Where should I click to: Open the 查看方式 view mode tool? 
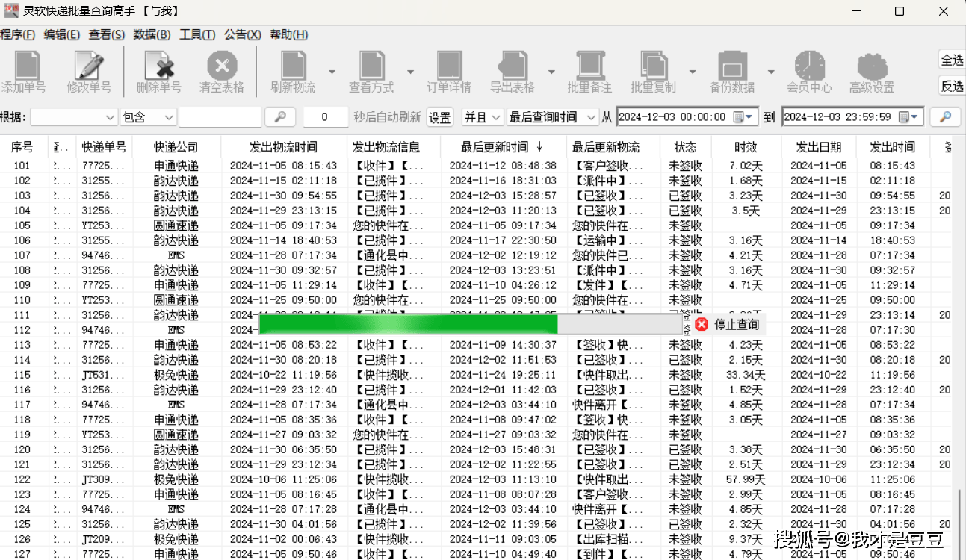click(371, 66)
